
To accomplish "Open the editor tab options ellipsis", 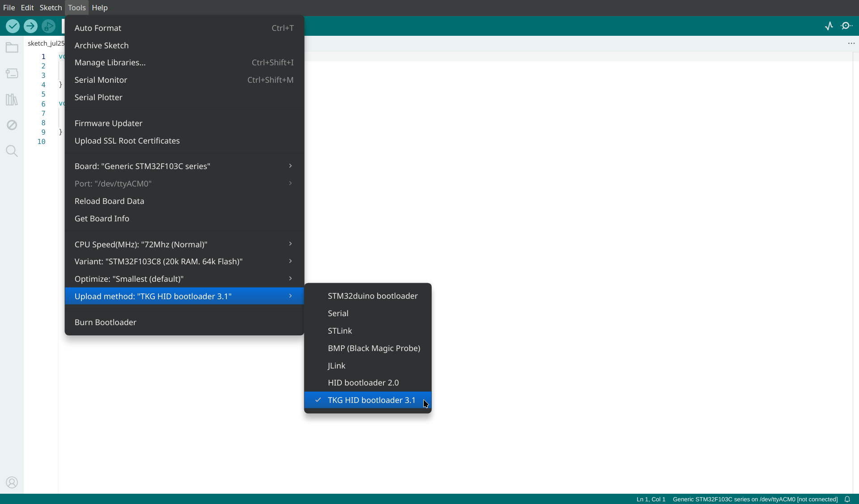I will click(x=851, y=43).
